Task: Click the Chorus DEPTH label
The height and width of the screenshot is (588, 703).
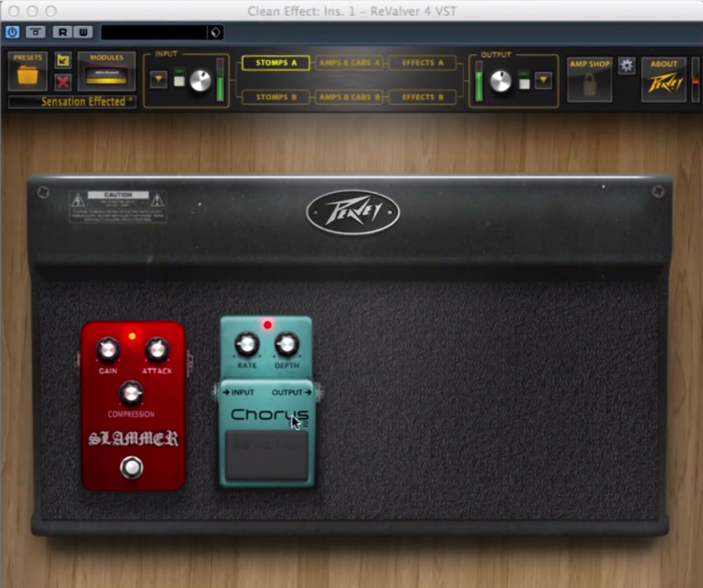Action: (x=287, y=366)
